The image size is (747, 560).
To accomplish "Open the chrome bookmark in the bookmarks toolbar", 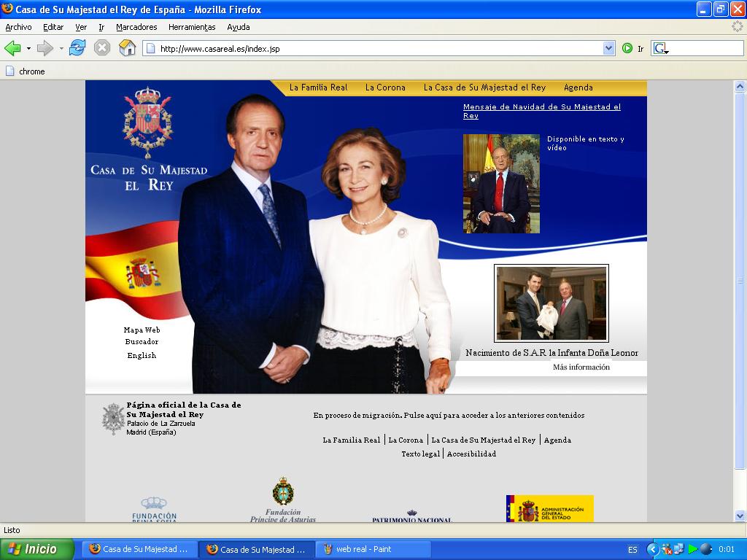I will 26,71.
